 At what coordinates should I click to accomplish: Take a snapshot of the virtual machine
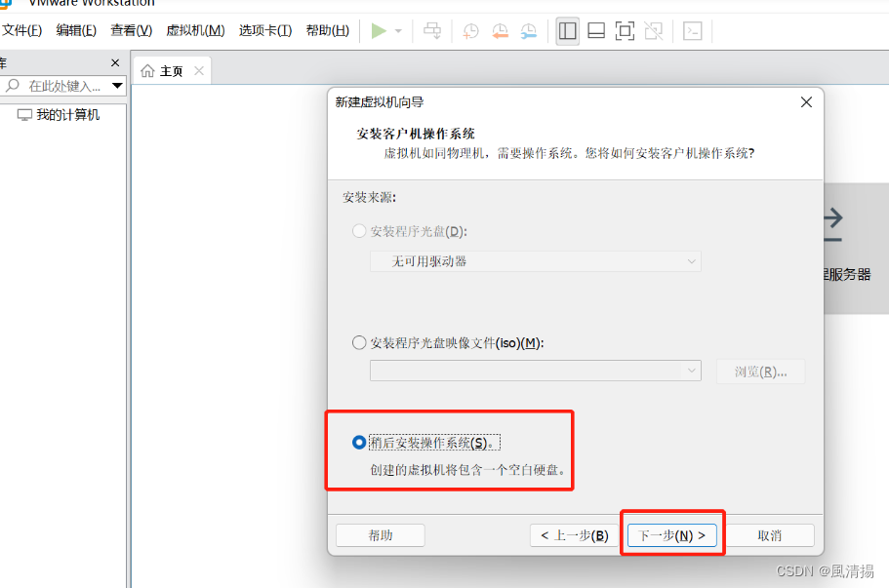click(470, 31)
